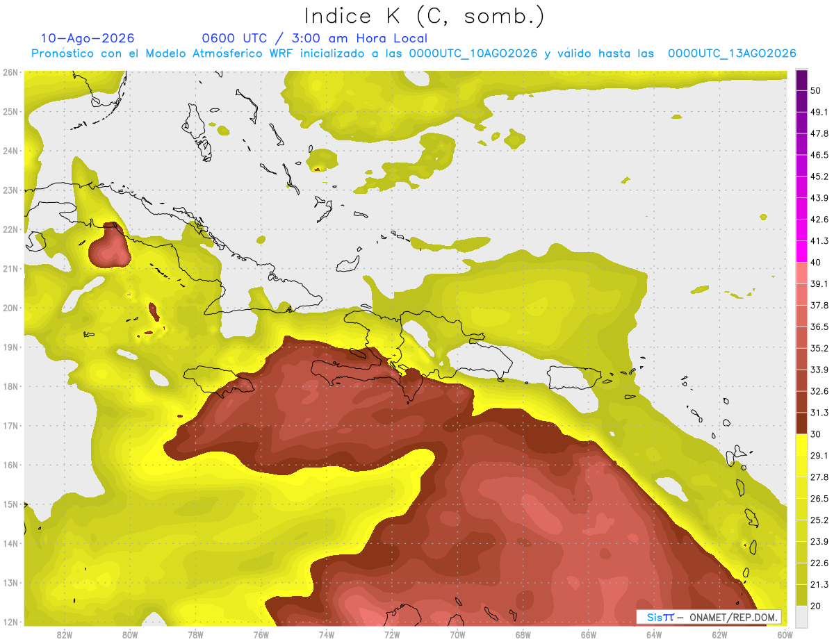
Task: Select the legend value "29.1"
Action: 820,455
